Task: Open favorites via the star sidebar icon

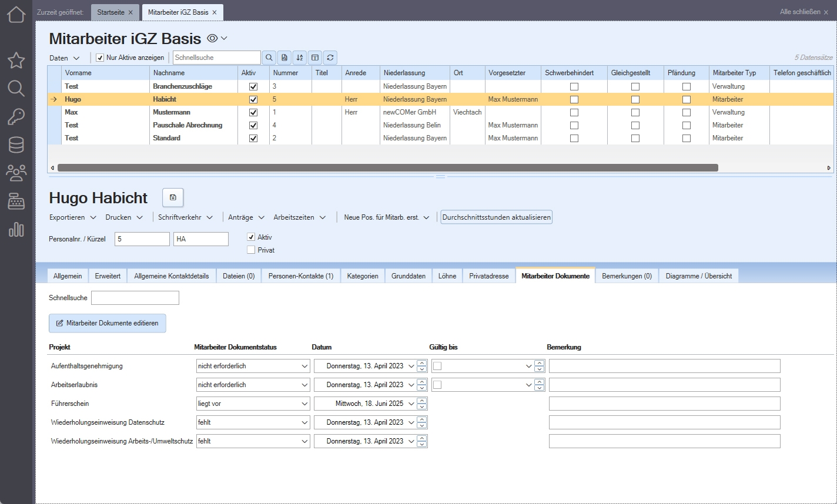Action: [x=16, y=60]
